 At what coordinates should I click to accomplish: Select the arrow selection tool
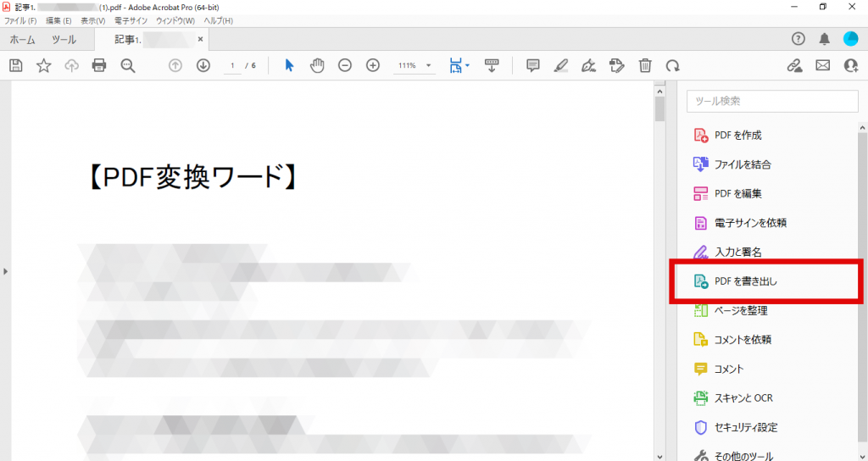click(x=289, y=66)
